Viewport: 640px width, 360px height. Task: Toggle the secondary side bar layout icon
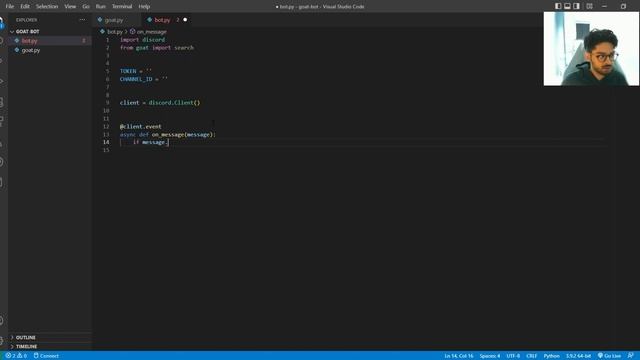(576, 6)
